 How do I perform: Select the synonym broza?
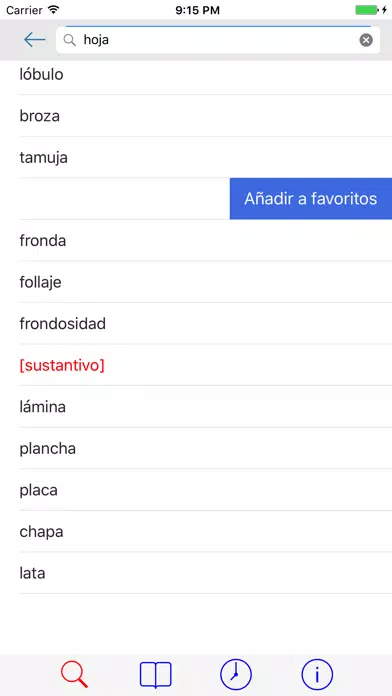point(206,116)
